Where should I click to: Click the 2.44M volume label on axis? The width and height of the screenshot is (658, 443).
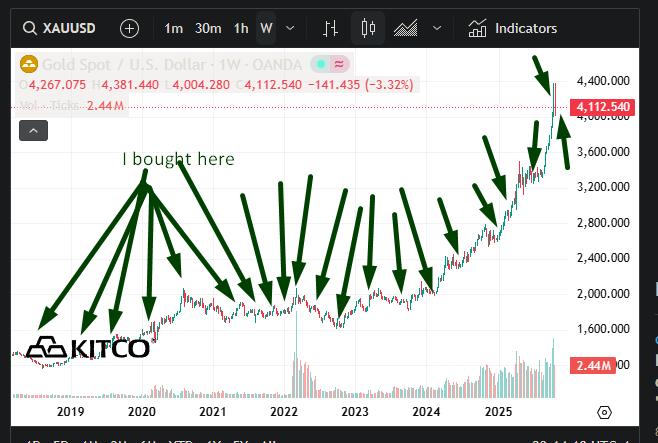[593, 366]
